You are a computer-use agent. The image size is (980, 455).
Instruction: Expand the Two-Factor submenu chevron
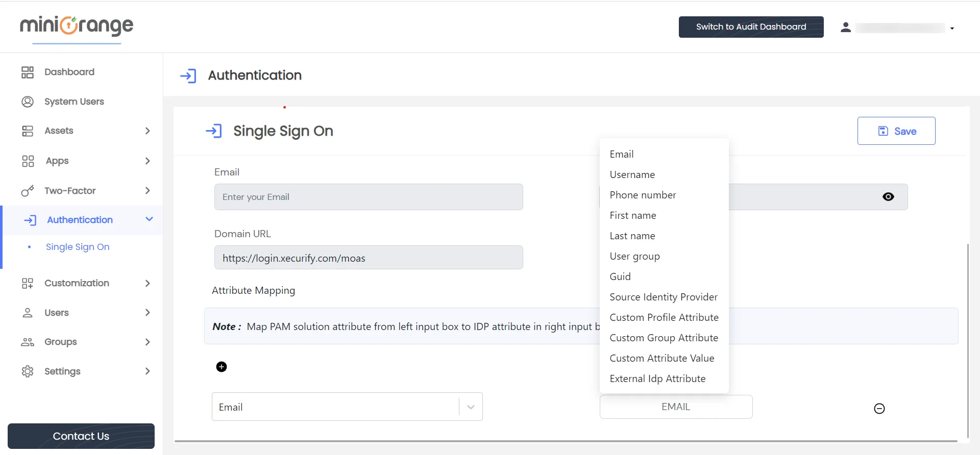tap(148, 191)
